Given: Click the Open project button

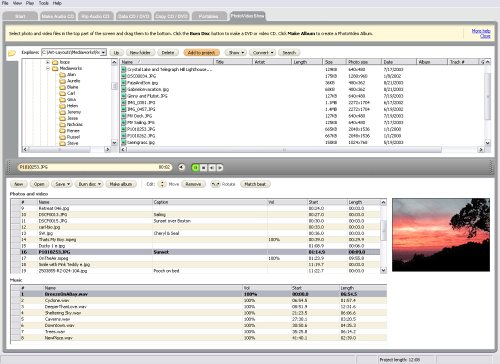Looking at the screenshot, I should [x=39, y=184].
